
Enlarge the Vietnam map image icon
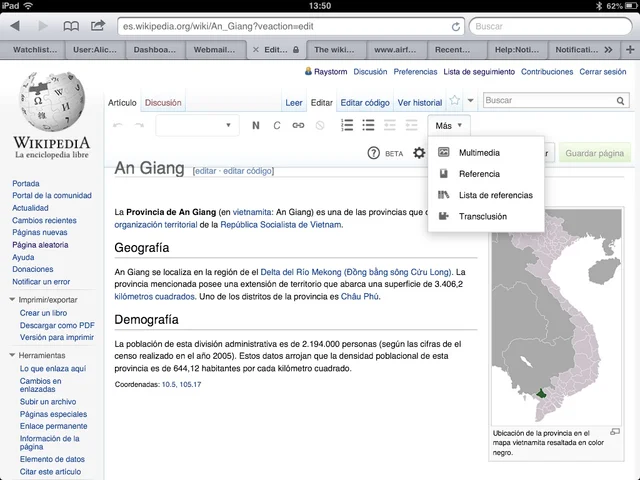click(615, 431)
